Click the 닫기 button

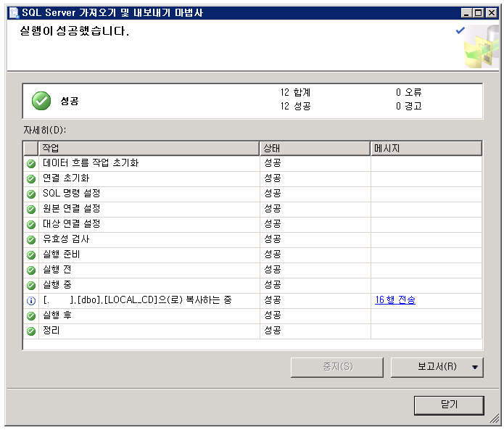[449, 405]
